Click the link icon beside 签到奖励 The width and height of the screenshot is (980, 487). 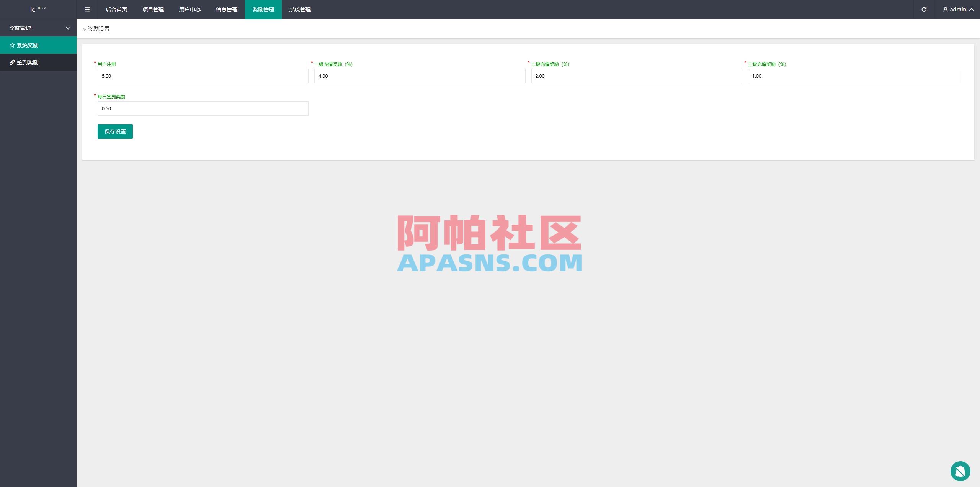coord(11,62)
